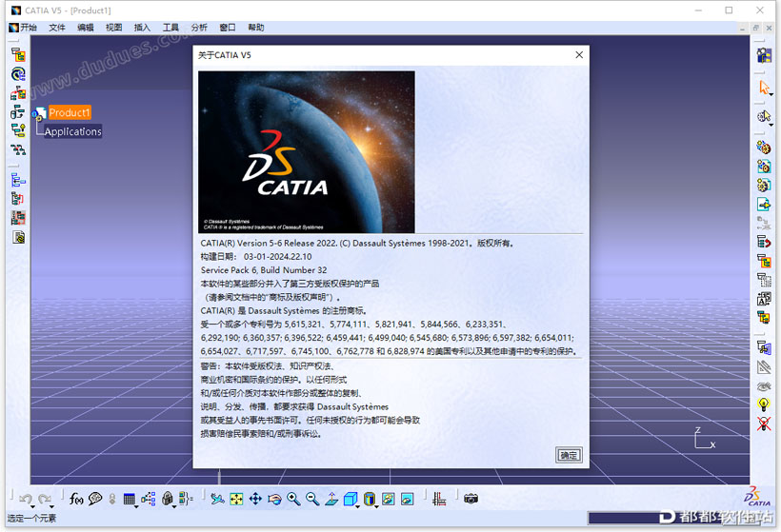Open the 文件 menu
The image size is (781, 532).
click(x=57, y=28)
